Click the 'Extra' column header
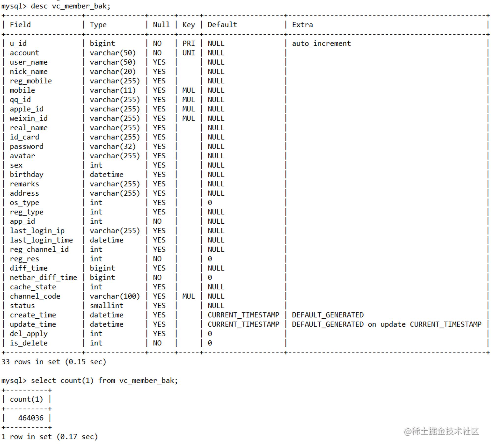This screenshot has width=491, height=448. click(x=302, y=25)
